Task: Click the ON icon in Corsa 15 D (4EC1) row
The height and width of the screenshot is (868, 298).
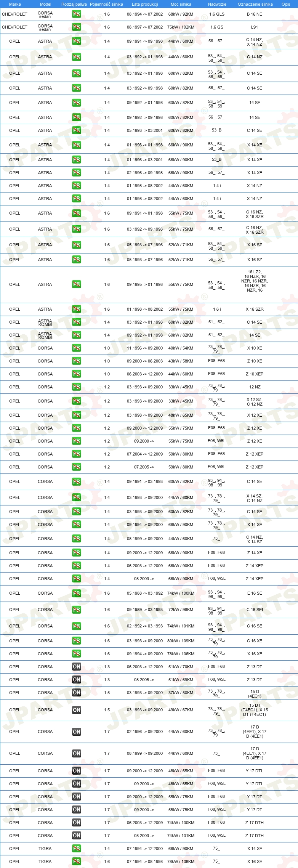Action: pyautogui.click(x=76, y=693)
